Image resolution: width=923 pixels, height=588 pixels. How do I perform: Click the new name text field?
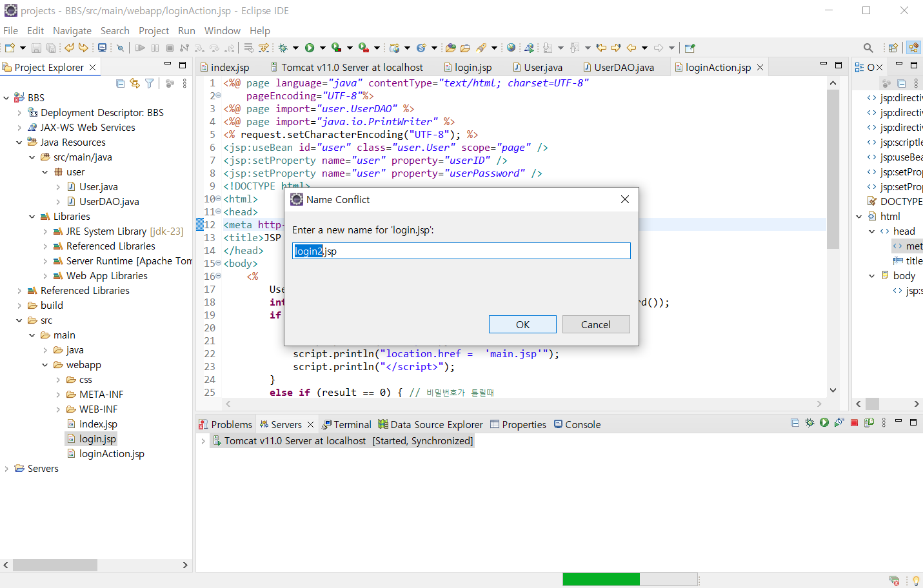pyautogui.click(x=461, y=251)
